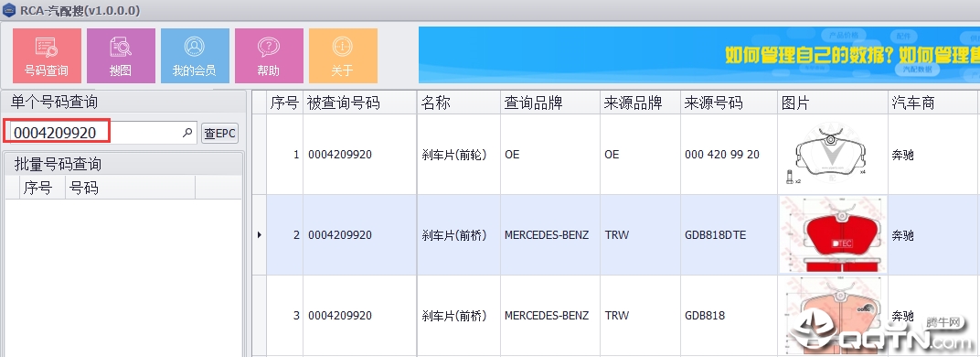Screen dimensions: 980x357
Task: Click the 查EPC button
Action: (x=219, y=133)
